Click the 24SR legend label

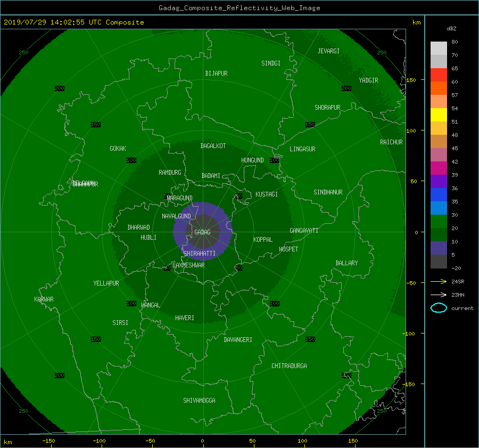click(458, 282)
